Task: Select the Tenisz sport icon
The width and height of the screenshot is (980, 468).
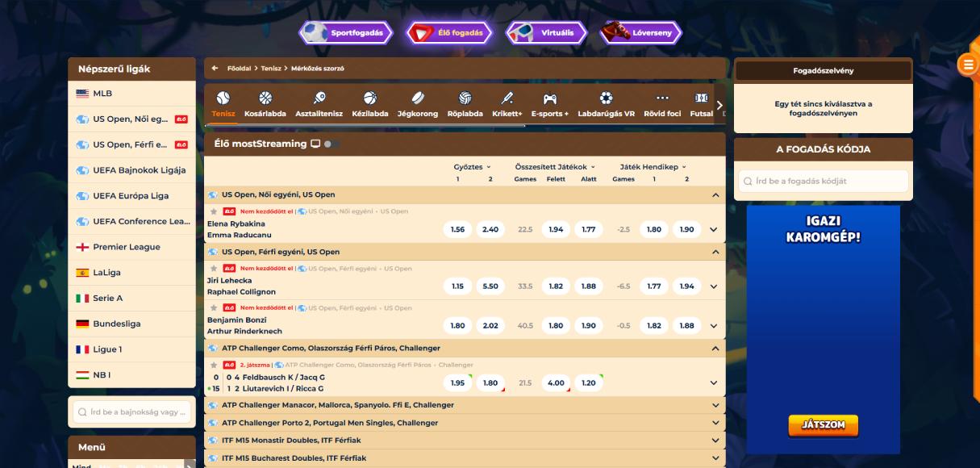Action: [223, 98]
